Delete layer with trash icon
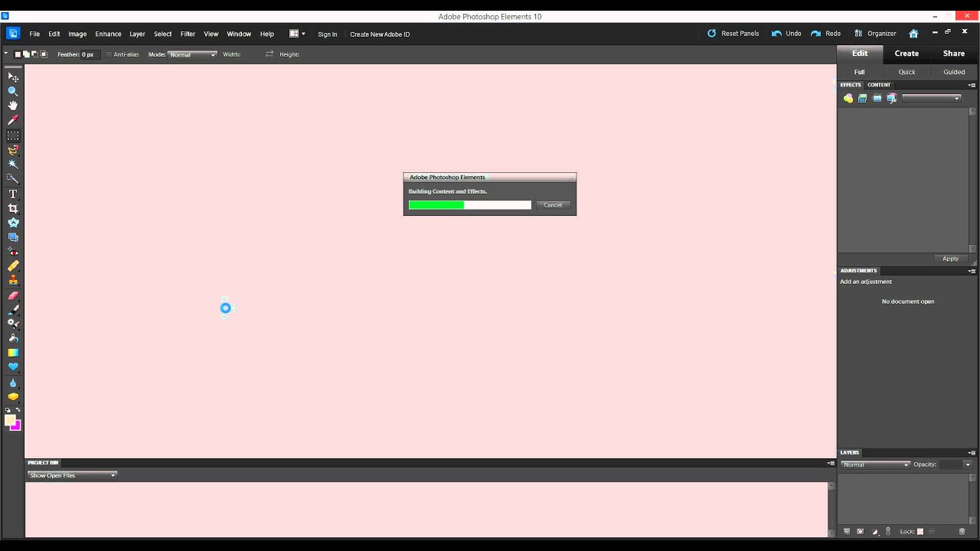The width and height of the screenshot is (980, 551). (x=962, y=531)
